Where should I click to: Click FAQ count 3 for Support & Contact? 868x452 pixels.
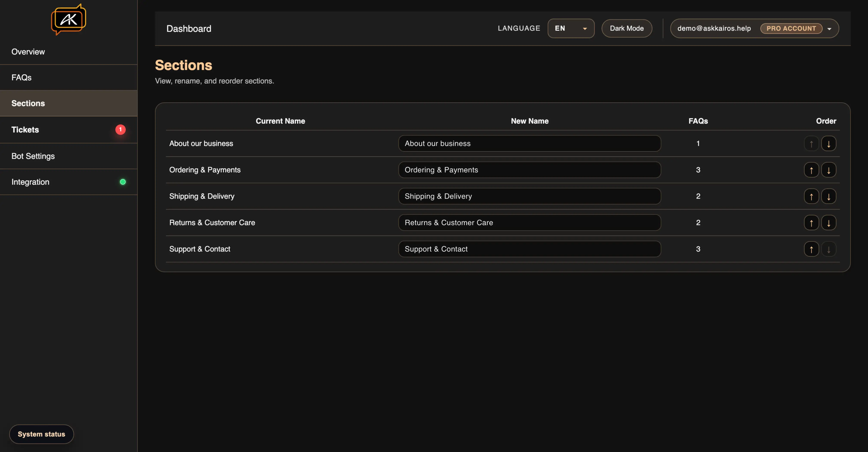(x=698, y=249)
